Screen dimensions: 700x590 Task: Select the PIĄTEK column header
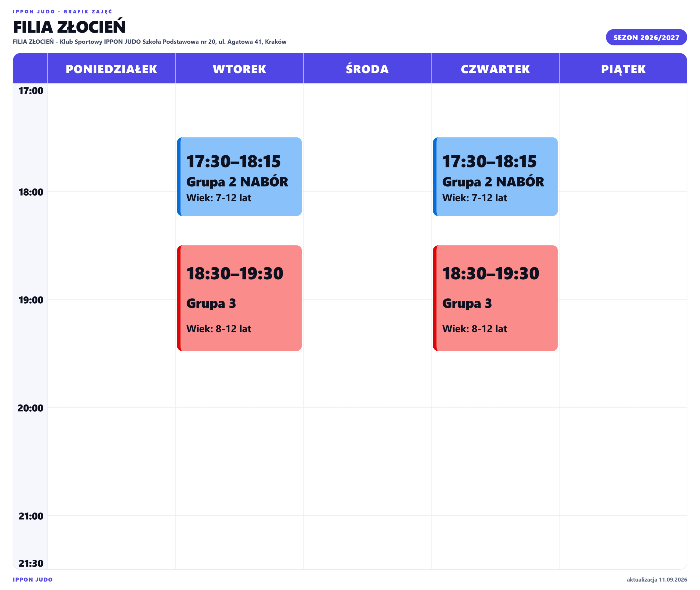623,69
